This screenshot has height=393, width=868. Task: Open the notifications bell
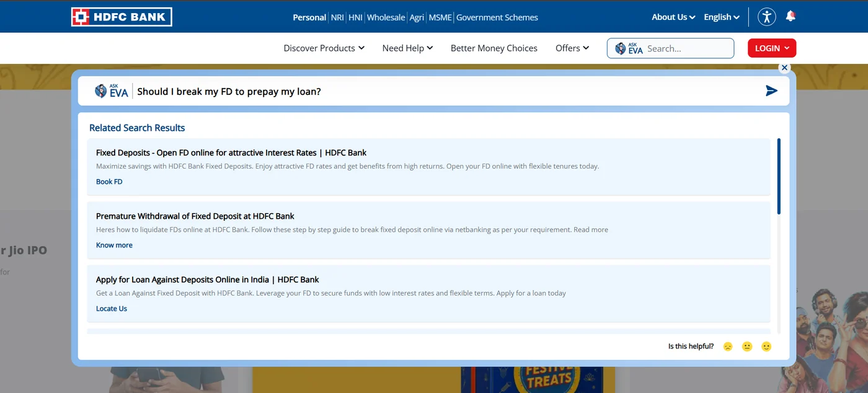(790, 17)
